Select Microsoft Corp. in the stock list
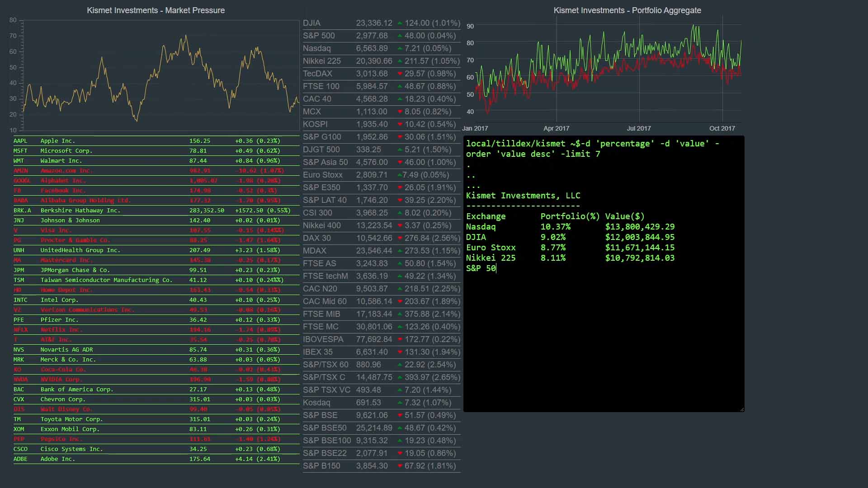Image resolution: width=868 pixels, height=488 pixels. [66, 151]
